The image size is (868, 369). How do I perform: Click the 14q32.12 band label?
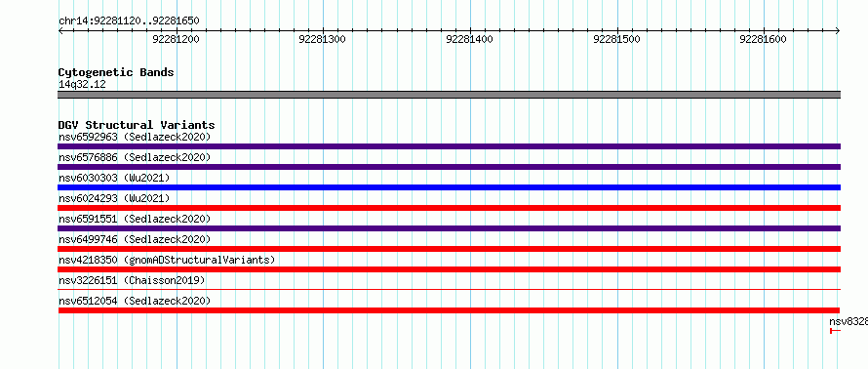click(x=82, y=85)
